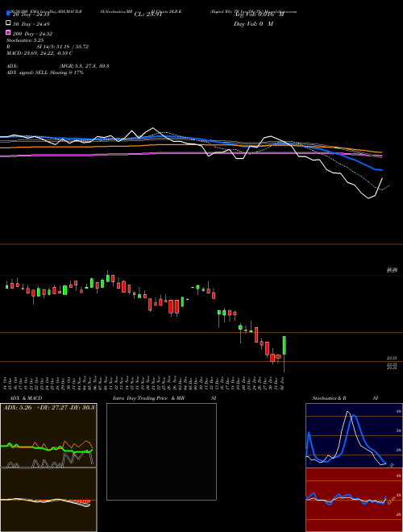
Task: Click the 'Stochastics: 5.25' reading
Action: [25, 40]
